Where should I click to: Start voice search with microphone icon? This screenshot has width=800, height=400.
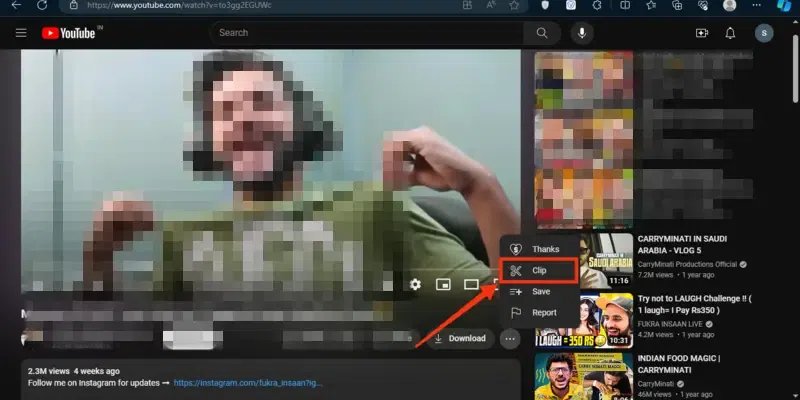(582, 33)
